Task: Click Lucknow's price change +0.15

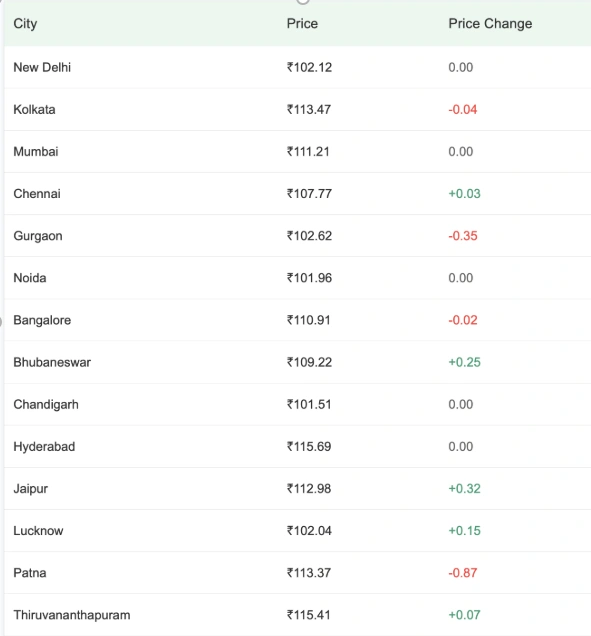Action: pos(464,531)
